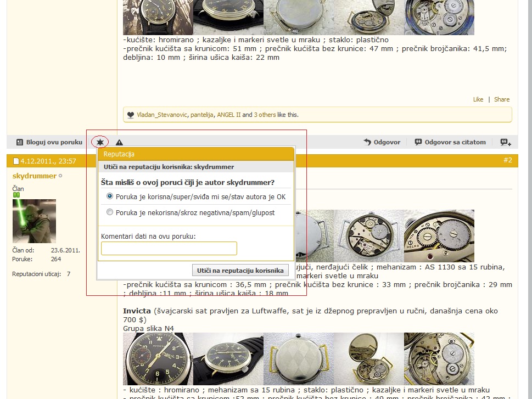Viewport: 532px width, 399px height.
Task: Open the #2 post permalink
Action: point(507,160)
